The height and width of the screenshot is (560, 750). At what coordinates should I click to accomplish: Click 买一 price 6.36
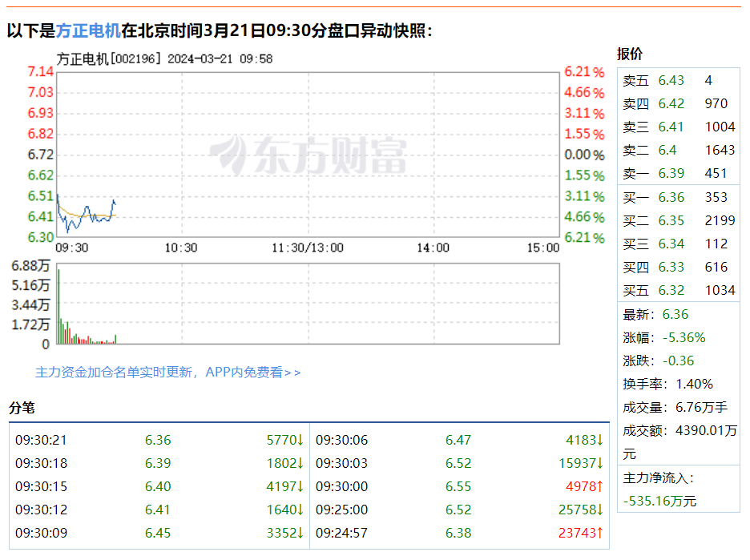click(671, 197)
